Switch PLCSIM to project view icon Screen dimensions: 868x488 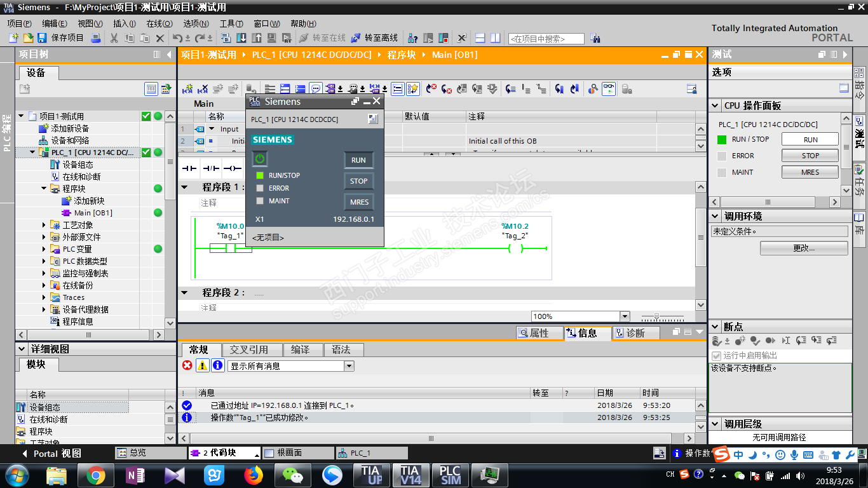pos(373,119)
